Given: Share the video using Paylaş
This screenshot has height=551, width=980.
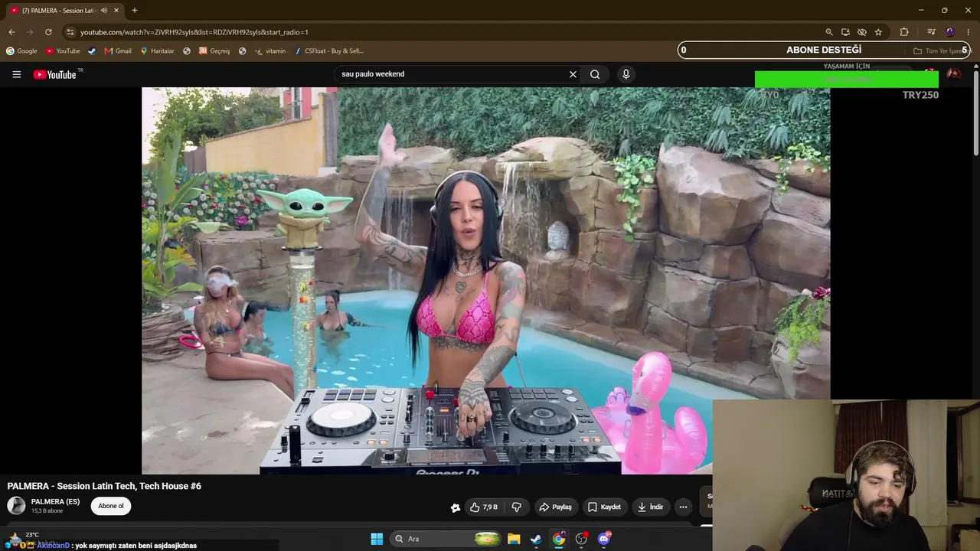Looking at the screenshot, I should (x=556, y=507).
